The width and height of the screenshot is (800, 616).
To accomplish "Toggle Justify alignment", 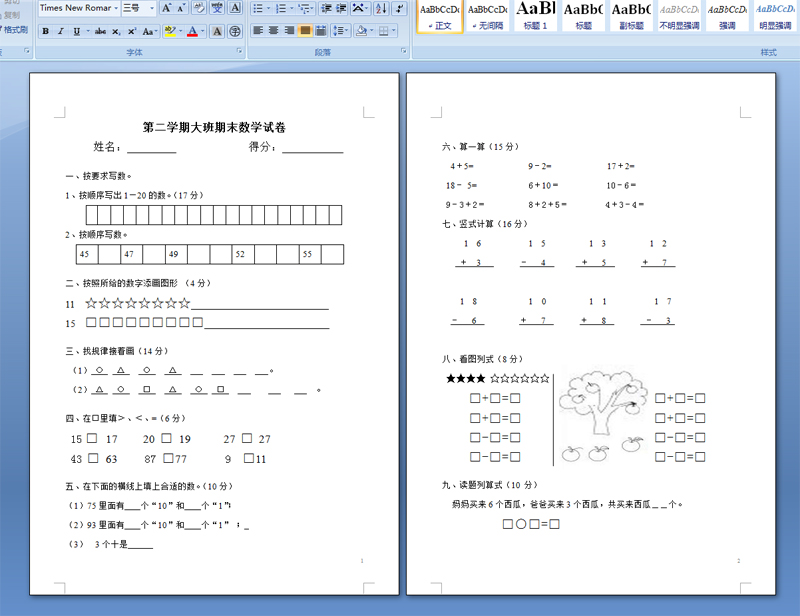I will 305,31.
